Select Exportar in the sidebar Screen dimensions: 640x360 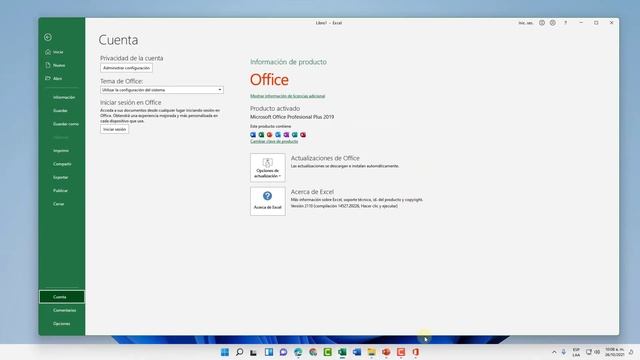[x=60, y=177]
